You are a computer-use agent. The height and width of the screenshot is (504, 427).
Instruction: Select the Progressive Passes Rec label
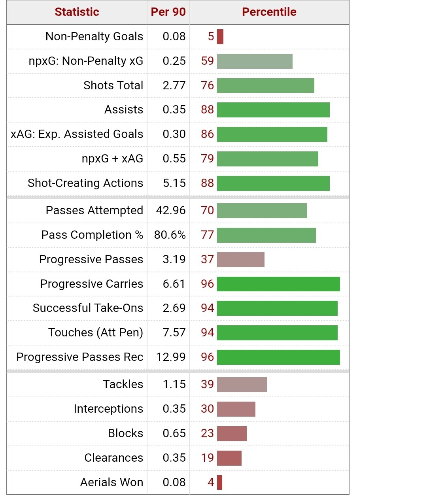coord(79,357)
